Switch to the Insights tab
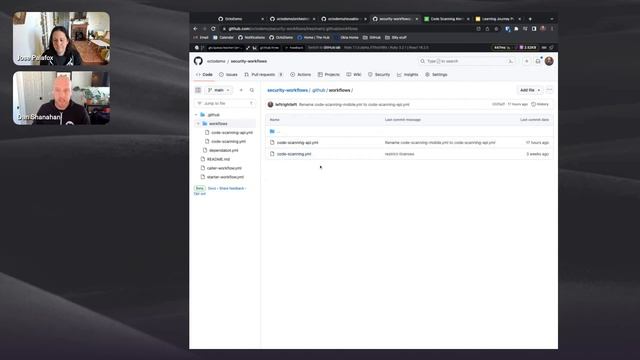 point(407,75)
